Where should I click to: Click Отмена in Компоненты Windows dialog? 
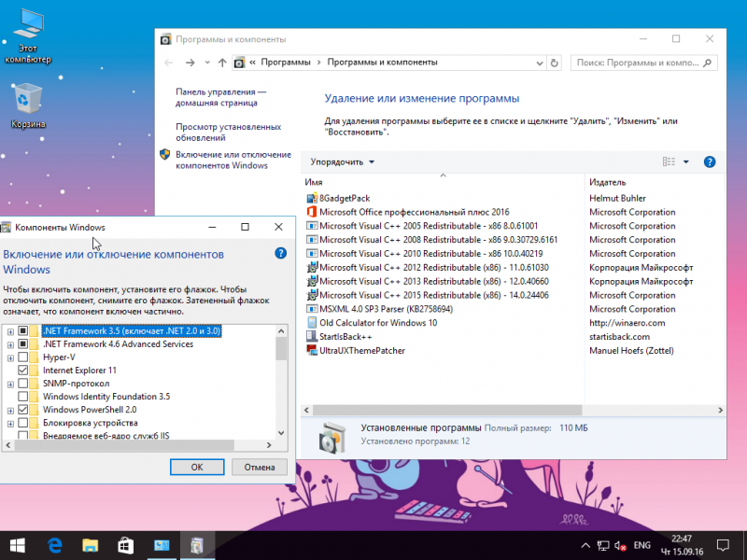pos(260,468)
